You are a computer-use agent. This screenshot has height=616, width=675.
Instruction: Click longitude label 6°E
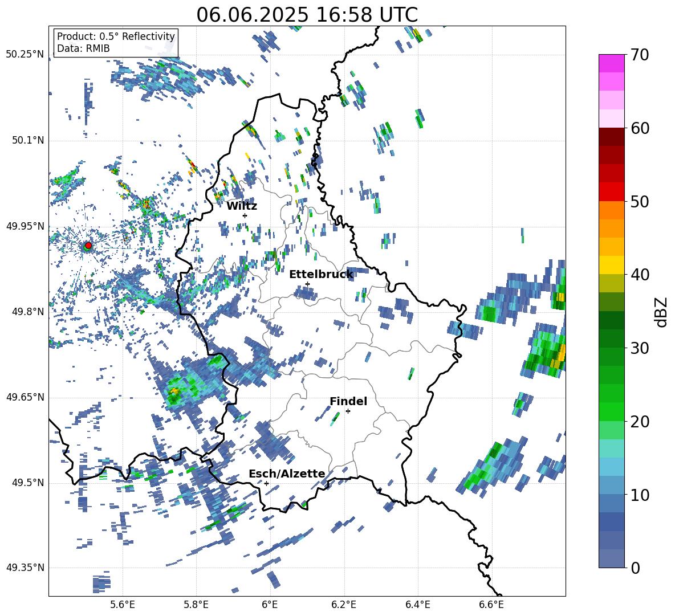[270, 605]
